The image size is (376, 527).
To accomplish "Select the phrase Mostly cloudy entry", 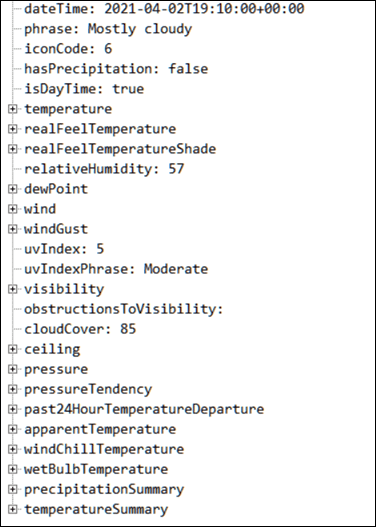I will tap(108, 29).
